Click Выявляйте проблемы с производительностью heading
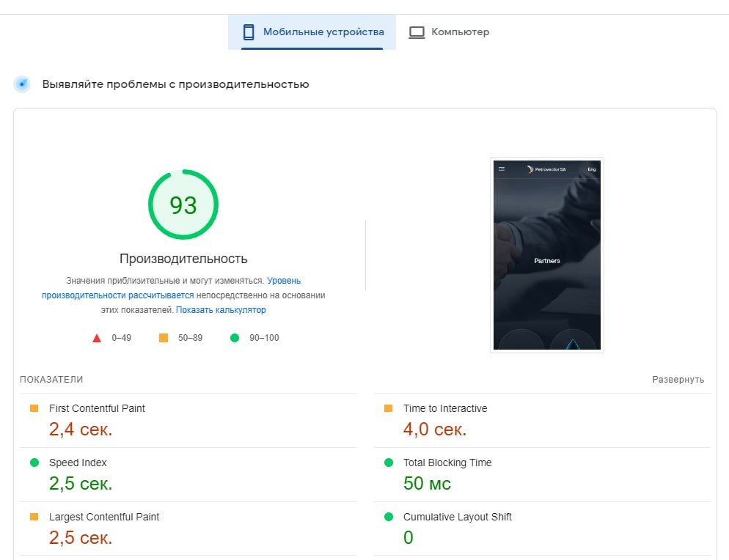The image size is (729, 560). coord(176,84)
